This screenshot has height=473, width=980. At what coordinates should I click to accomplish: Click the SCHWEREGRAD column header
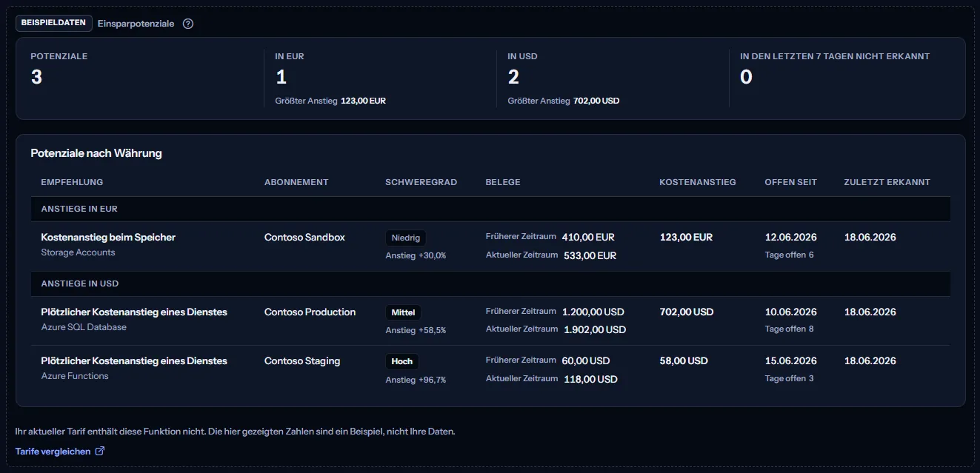[x=421, y=182]
